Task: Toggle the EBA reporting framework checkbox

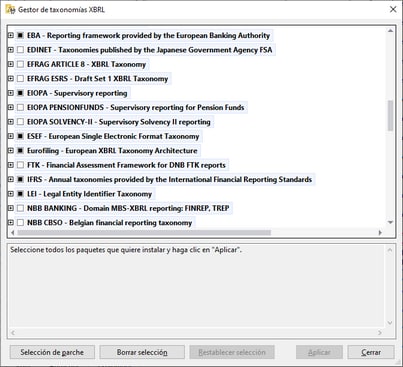Action: coord(20,35)
